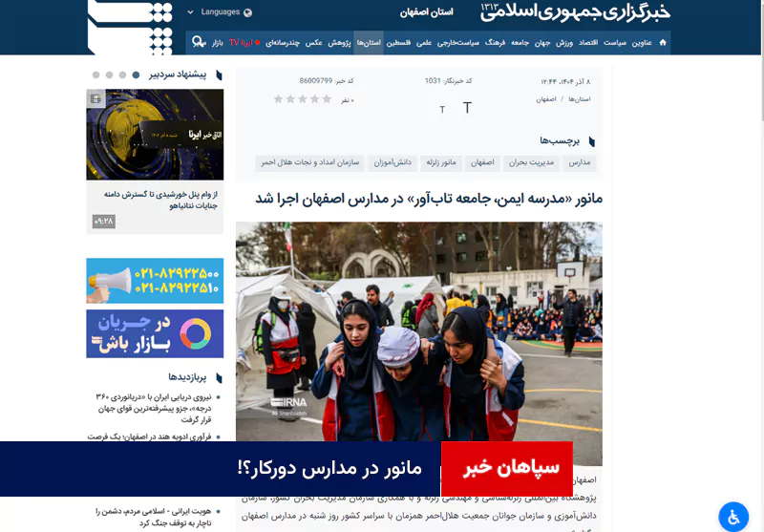This screenshot has height=532, width=764.
Task: Click the پربازدیدها section heading
Action: point(187,377)
